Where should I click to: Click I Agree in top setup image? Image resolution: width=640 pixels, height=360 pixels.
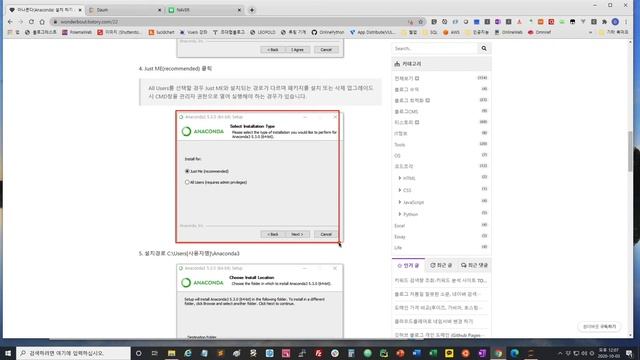(x=297, y=50)
